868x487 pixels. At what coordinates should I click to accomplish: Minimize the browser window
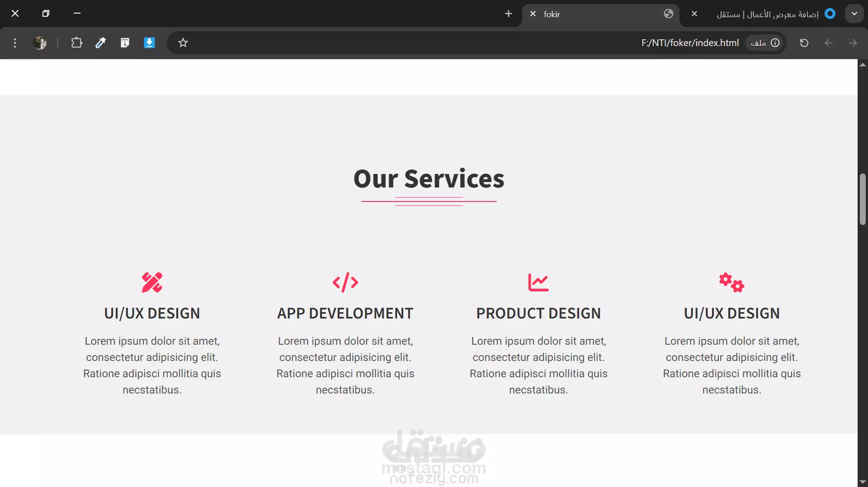click(x=77, y=14)
